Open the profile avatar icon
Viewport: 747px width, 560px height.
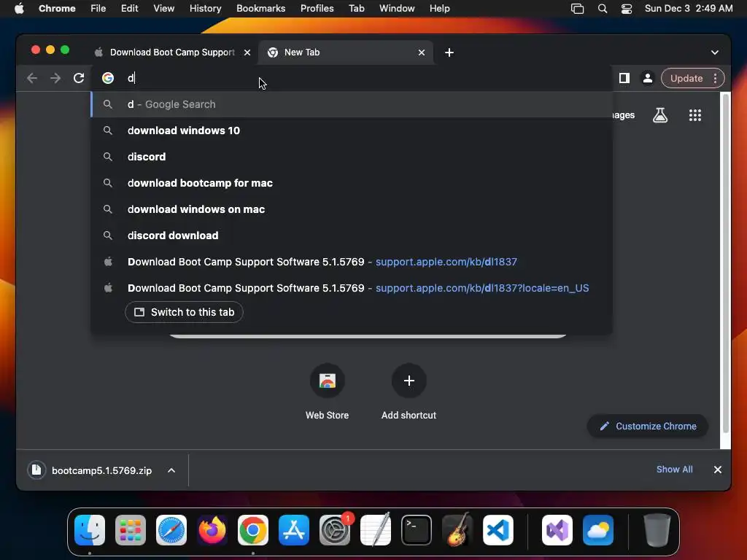[x=648, y=78]
